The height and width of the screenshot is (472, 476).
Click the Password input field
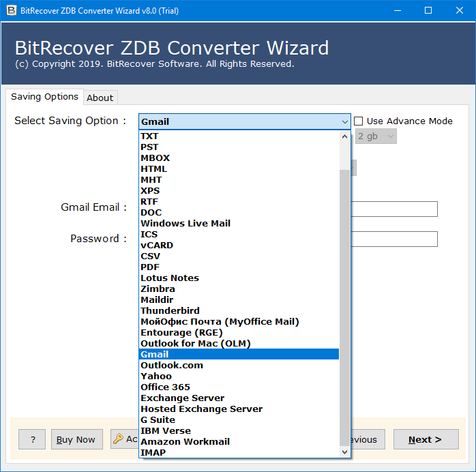394,239
